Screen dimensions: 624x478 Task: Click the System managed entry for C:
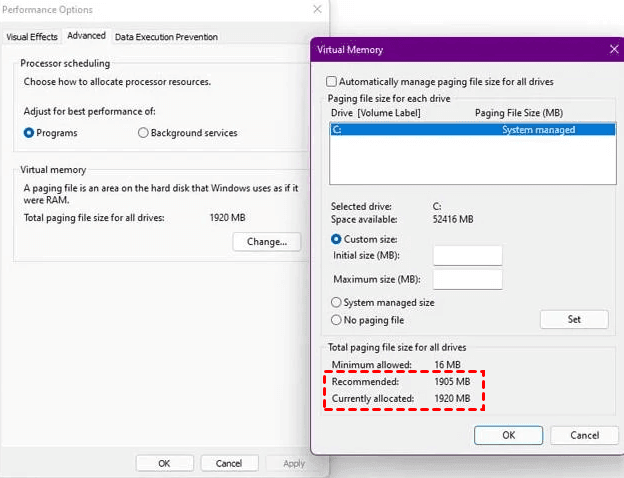click(538, 130)
